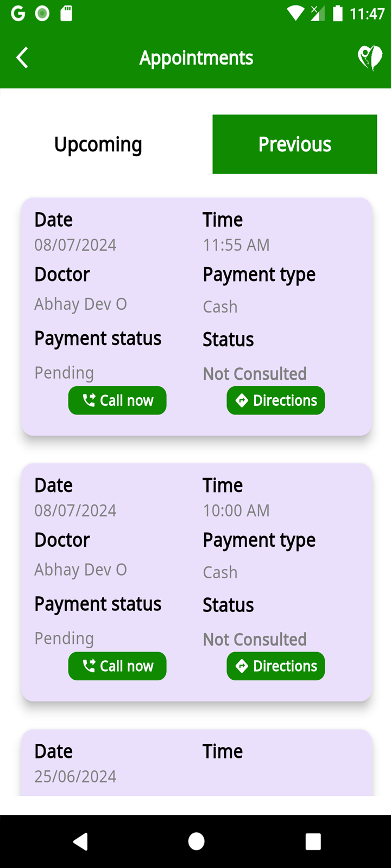Call now for the 10:00 AM appointment
This screenshot has height=868, width=391.
coord(117,666)
